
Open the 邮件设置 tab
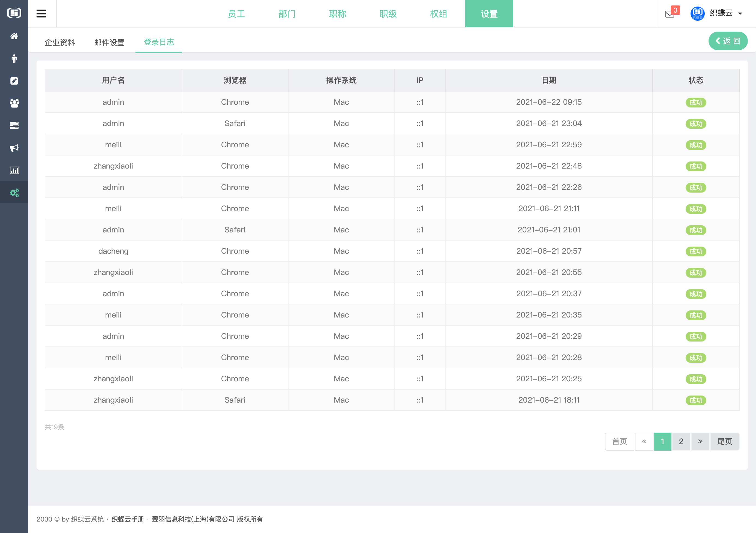click(x=109, y=43)
